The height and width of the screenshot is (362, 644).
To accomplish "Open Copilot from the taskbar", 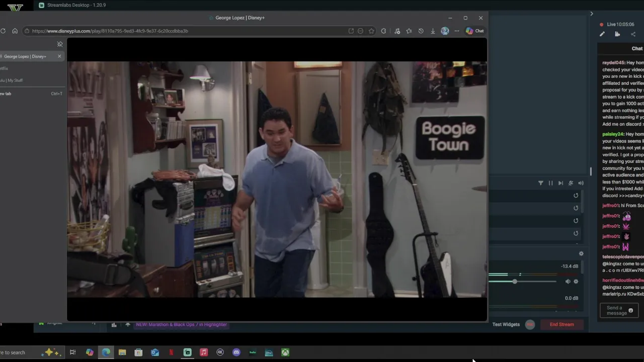I will (x=90, y=352).
